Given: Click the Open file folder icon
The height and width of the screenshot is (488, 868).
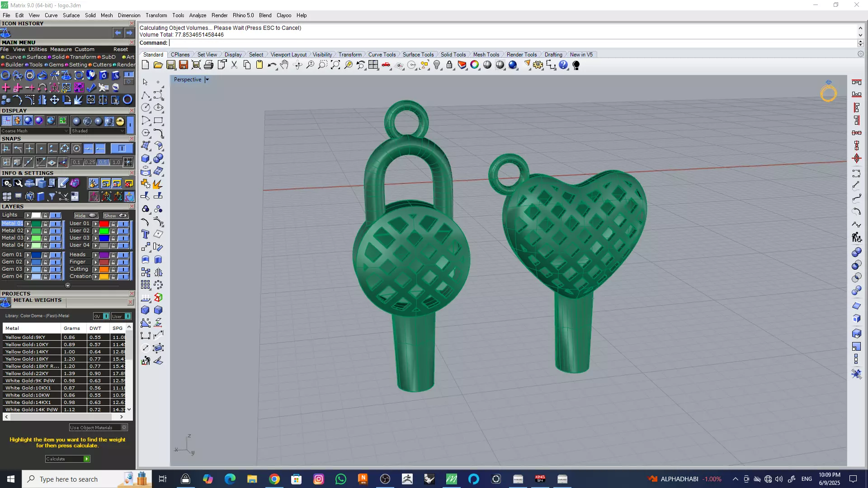Looking at the screenshot, I should (x=158, y=65).
